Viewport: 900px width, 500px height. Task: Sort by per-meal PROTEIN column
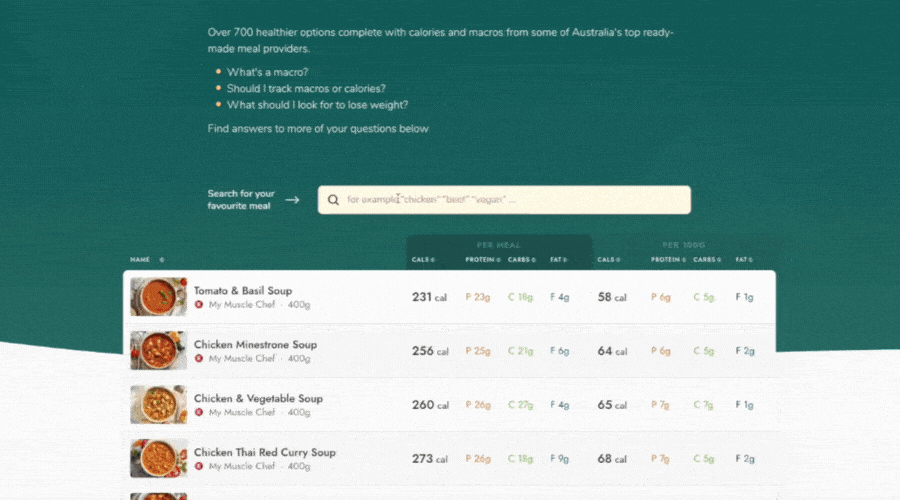[x=483, y=259]
